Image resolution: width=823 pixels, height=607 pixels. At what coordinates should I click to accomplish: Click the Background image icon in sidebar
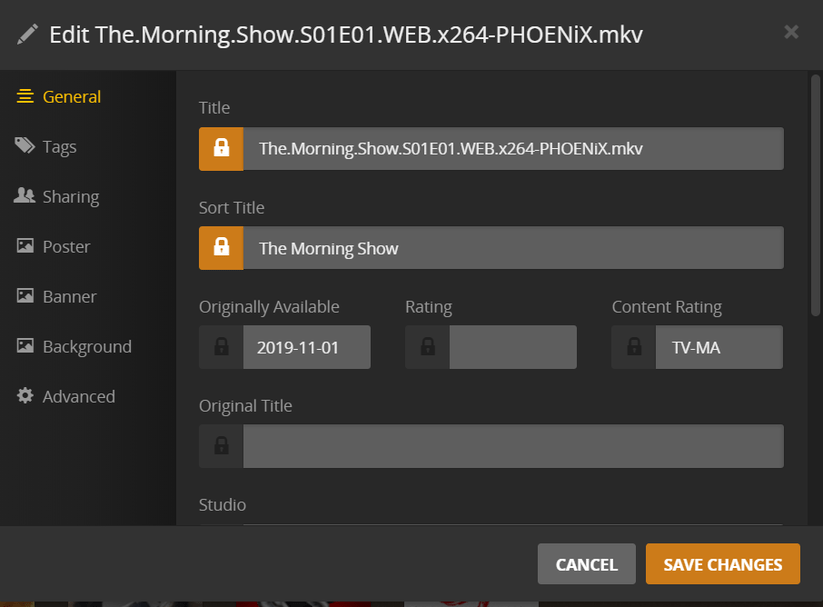pyautogui.click(x=25, y=345)
